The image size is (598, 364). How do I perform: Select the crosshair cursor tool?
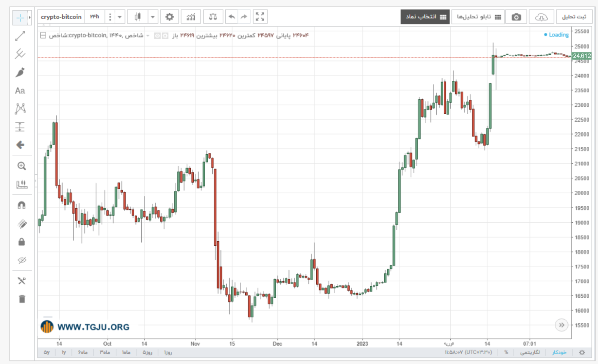click(20, 17)
